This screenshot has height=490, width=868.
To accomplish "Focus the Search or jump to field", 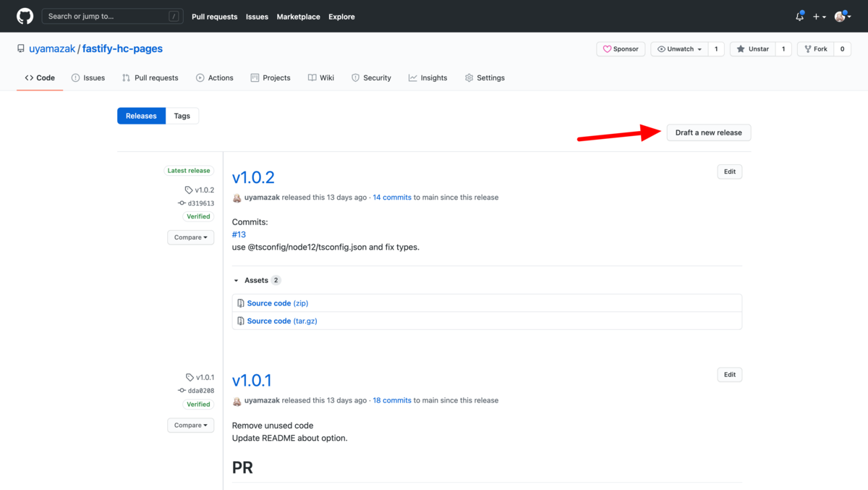I will click(112, 16).
